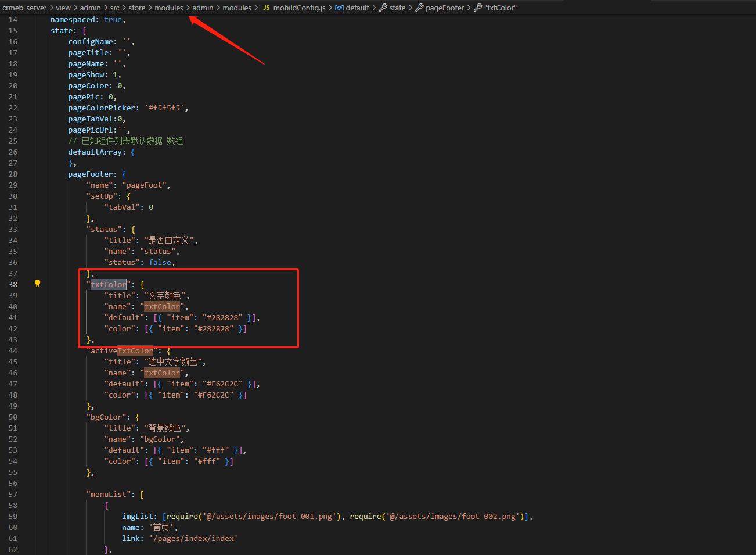Click the "选中文字颜色" title value
756x555 pixels.
pos(174,361)
